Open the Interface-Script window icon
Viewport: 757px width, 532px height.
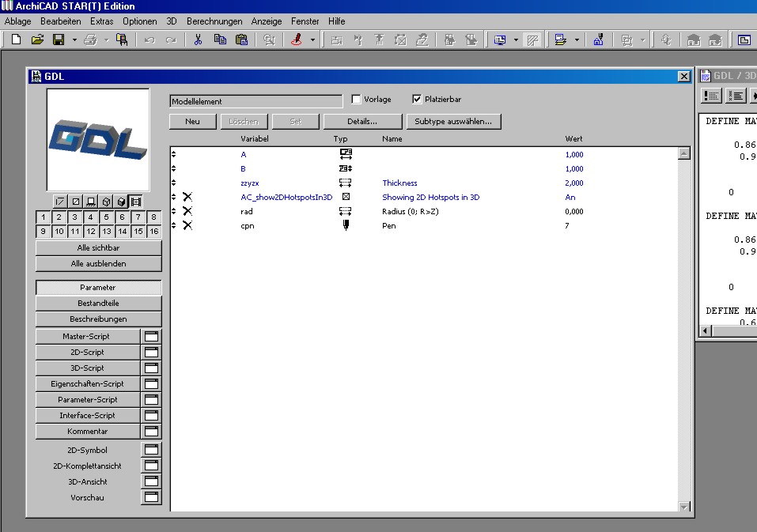tap(151, 415)
